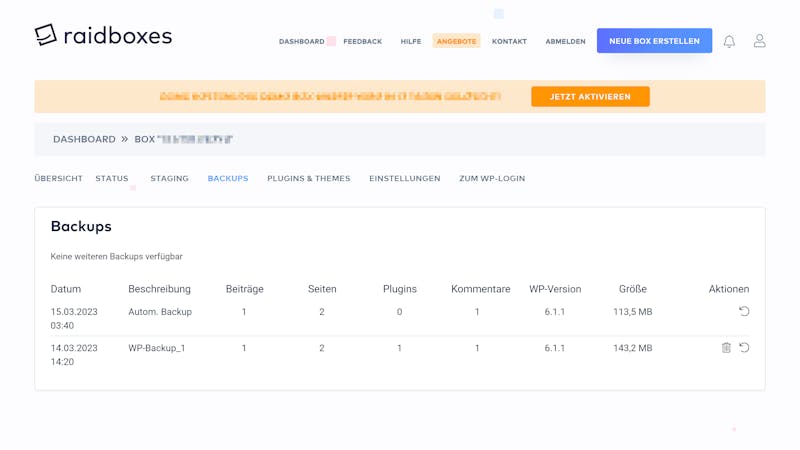Delete the WP-Backup_1 backup via trash icon
Screen dimensions: 800x450
pos(726,348)
